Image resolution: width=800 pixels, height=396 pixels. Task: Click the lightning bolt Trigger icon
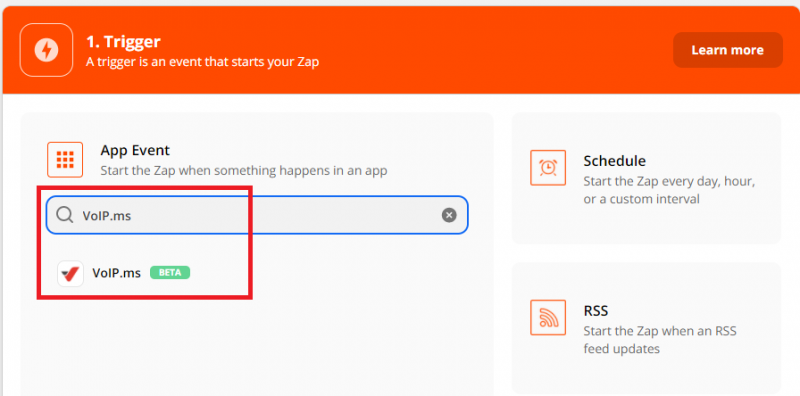coord(46,50)
